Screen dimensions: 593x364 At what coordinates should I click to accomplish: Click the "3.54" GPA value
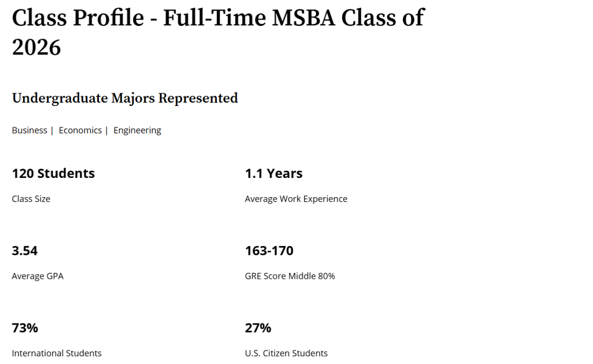(25, 251)
